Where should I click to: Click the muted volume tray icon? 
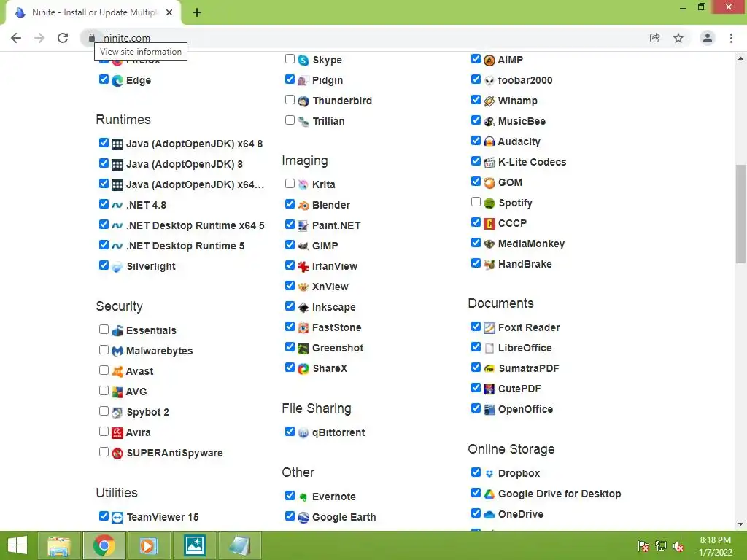(x=678, y=546)
